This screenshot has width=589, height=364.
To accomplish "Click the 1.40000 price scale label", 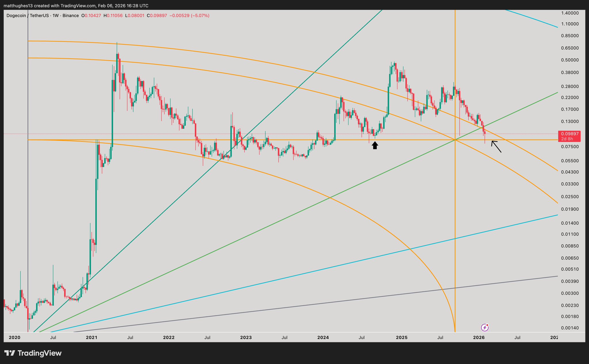I will (x=570, y=13).
